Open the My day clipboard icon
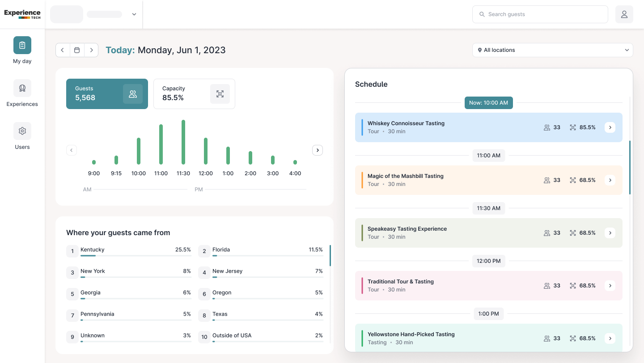 pyautogui.click(x=22, y=45)
